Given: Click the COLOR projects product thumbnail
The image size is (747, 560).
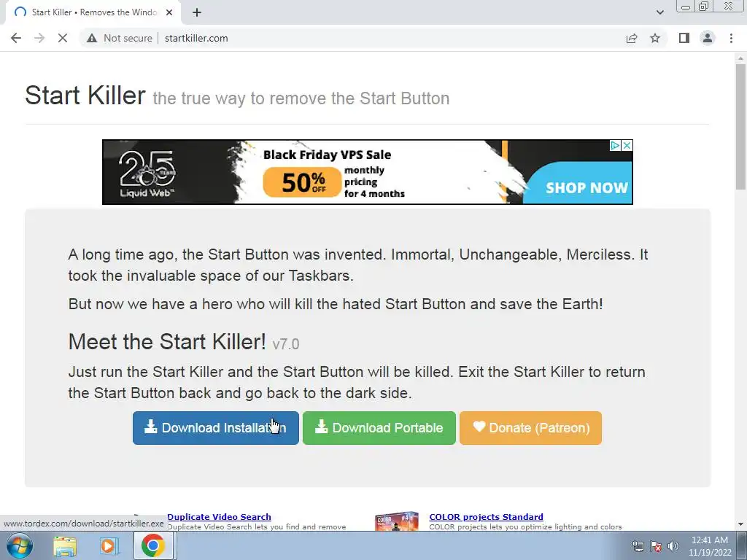Looking at the screenshot, I should point(396,521).
